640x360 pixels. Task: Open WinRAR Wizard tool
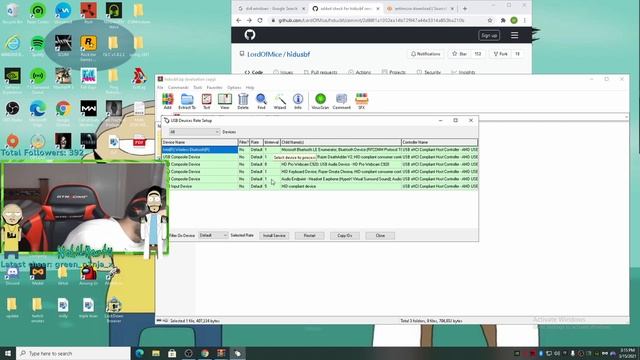coord(280,101)
